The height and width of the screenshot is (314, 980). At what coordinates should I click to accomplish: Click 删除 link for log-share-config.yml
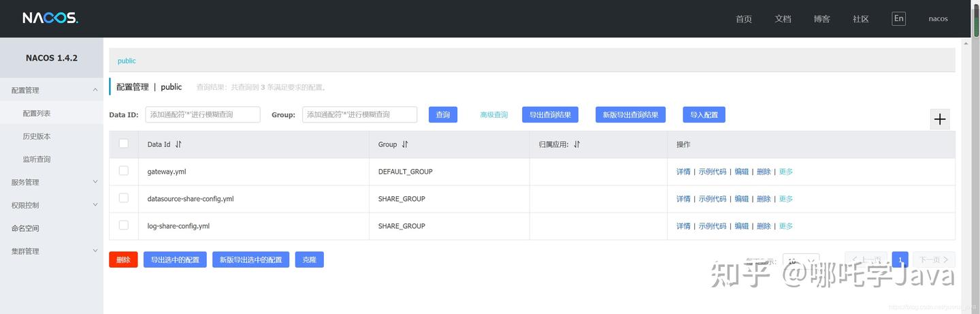point(764,226)
